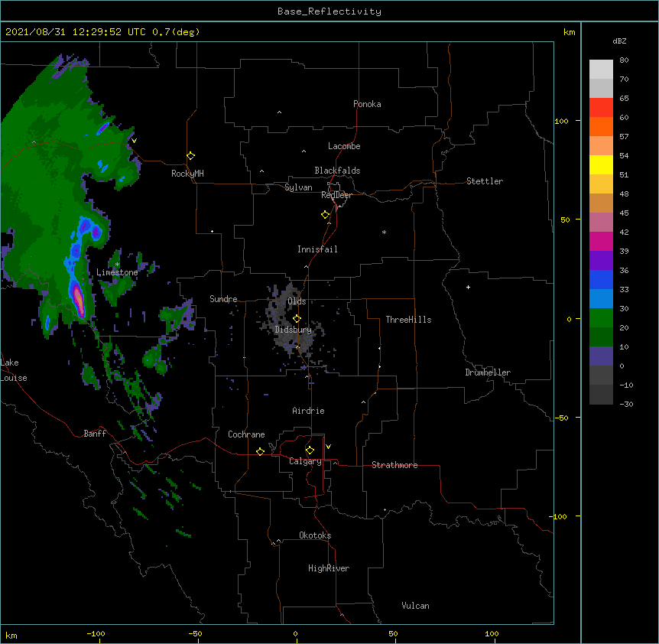Select the orange 57-60 dBZ legend swatch
This screenshot has height=644, width=659.
[x=601, y=127]
